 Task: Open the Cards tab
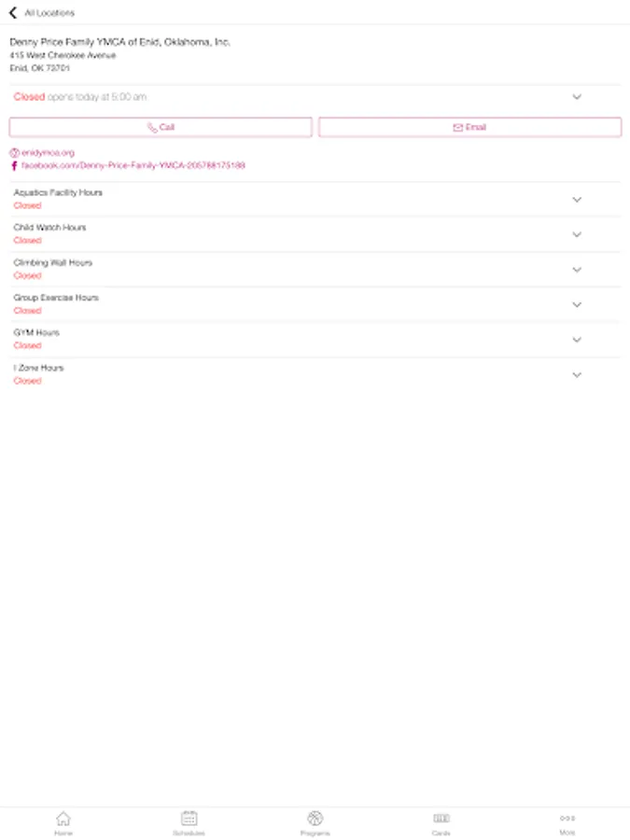441,823
